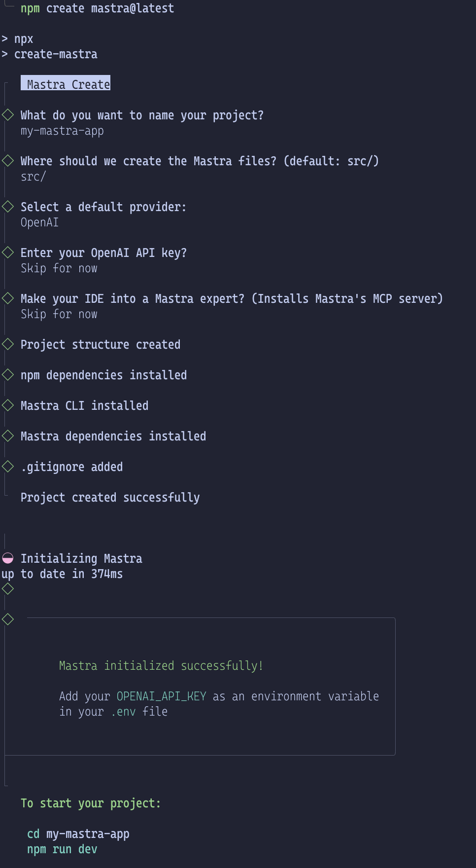476x868 pixels.
Task: Click diamond icon next to OpenAI API key prompt
Action: coord(8,253)
